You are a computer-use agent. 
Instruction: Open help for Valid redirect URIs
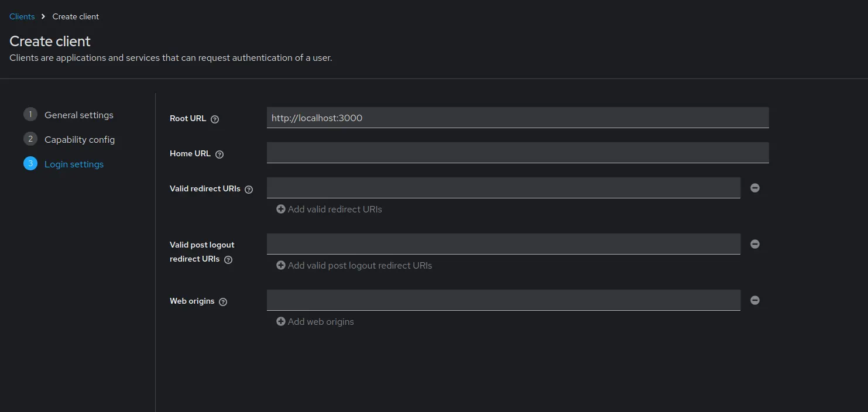click(249, 190)
